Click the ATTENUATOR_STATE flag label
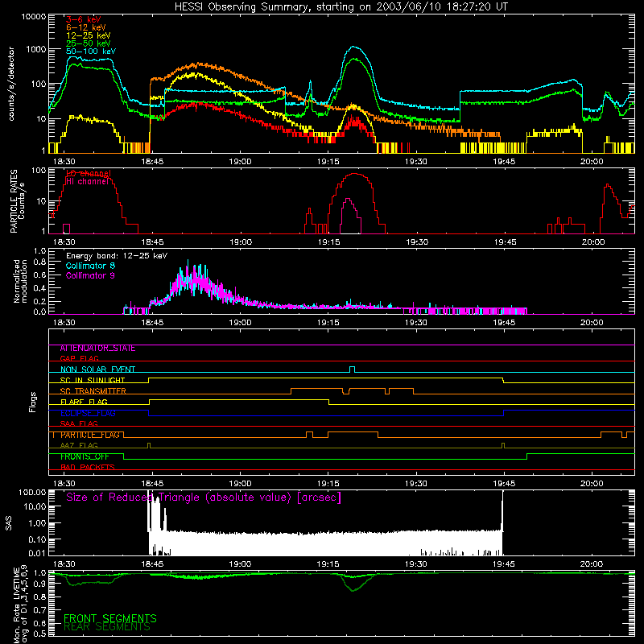Image resolution: width=644 pixels, height=644 pixels. point(97,349)
